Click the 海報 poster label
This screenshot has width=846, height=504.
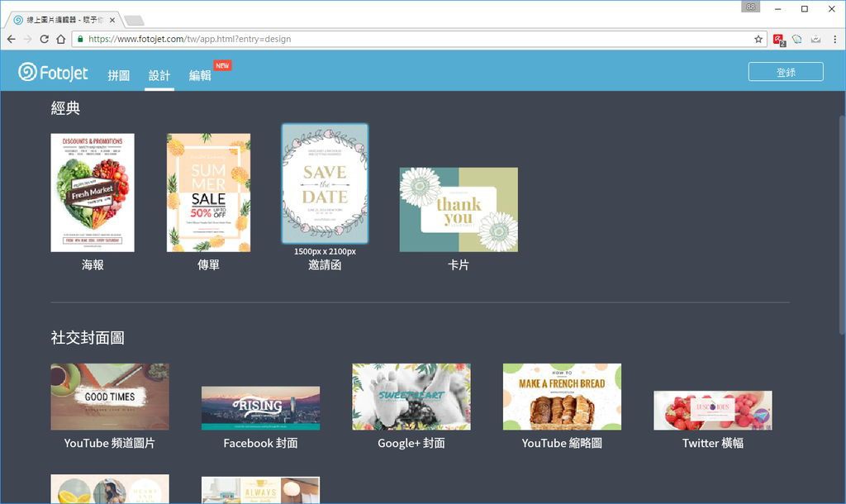coord(93,265)
